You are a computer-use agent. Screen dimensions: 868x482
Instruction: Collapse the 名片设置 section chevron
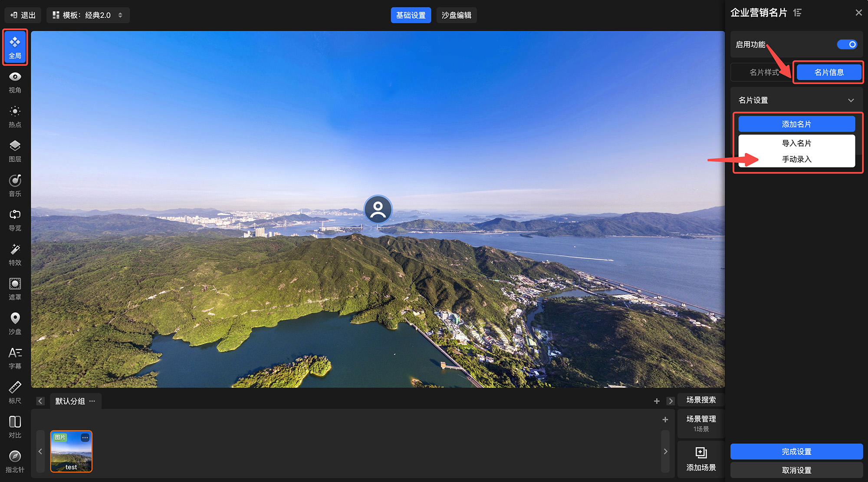point(851,100)
